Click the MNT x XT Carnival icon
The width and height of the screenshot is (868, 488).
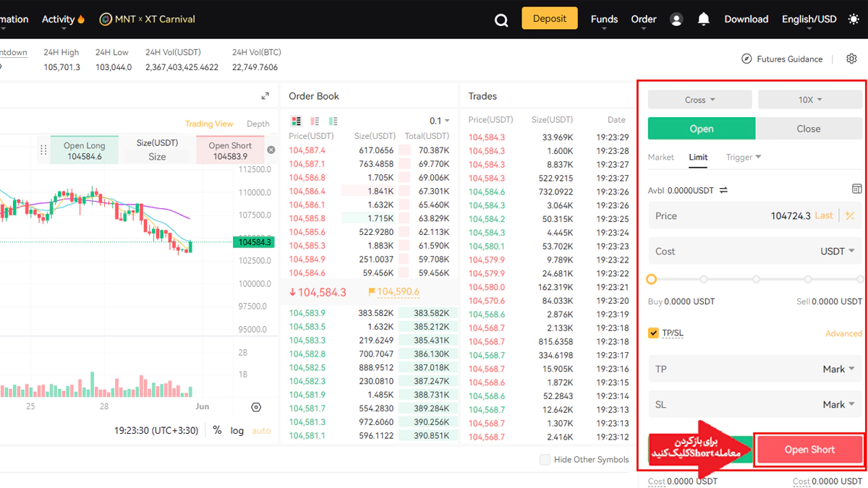(106, 20)
